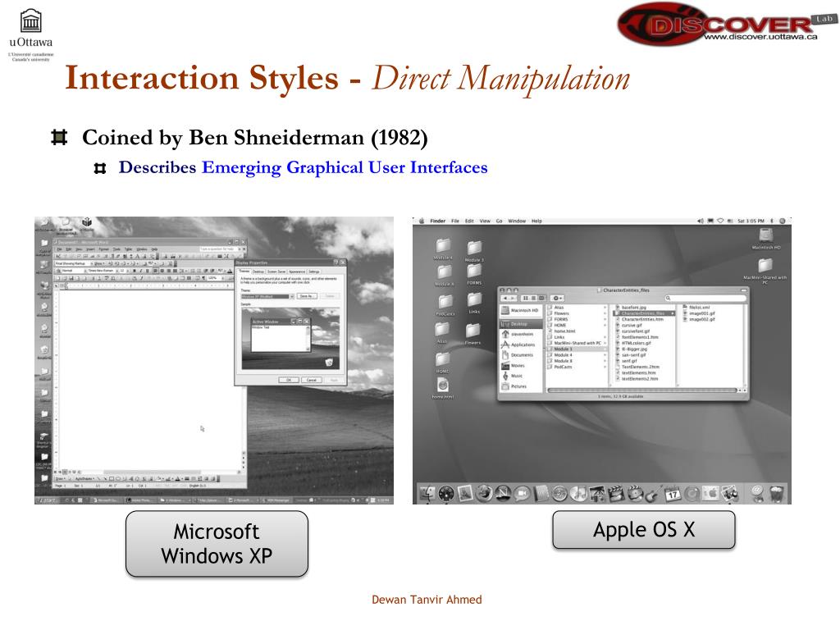Open the Finder Help menu

click(536, 221)
